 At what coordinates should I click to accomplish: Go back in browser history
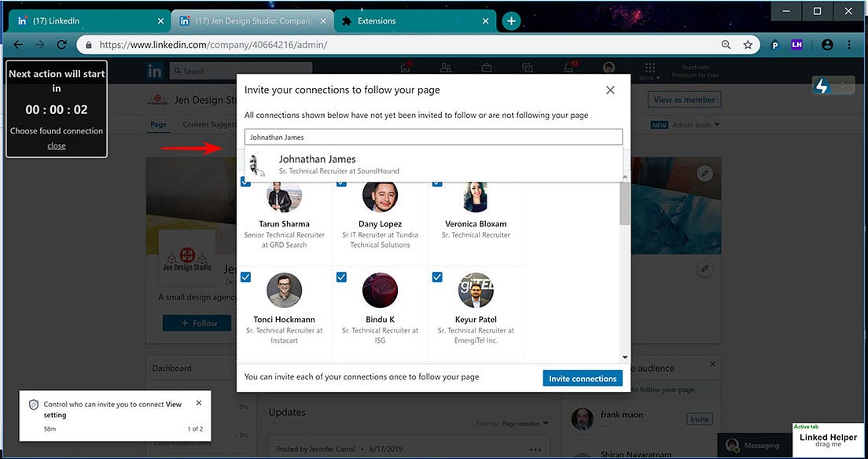(x=18, y=45)
